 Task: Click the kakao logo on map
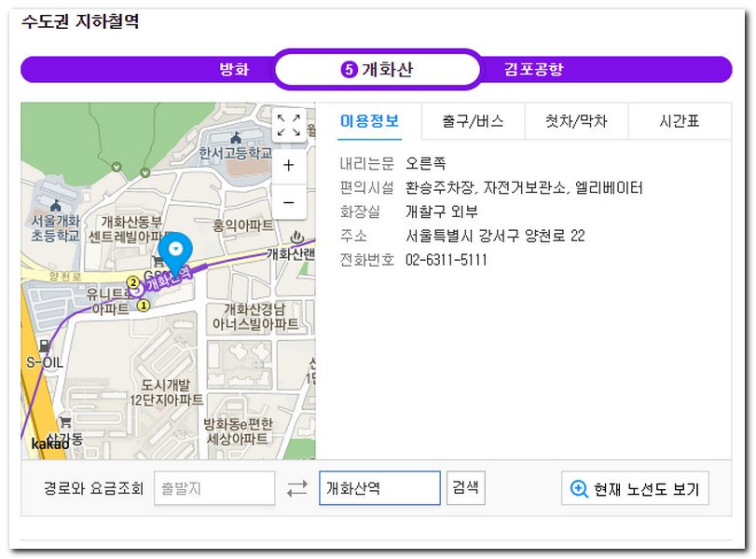(x=49, y=444)
